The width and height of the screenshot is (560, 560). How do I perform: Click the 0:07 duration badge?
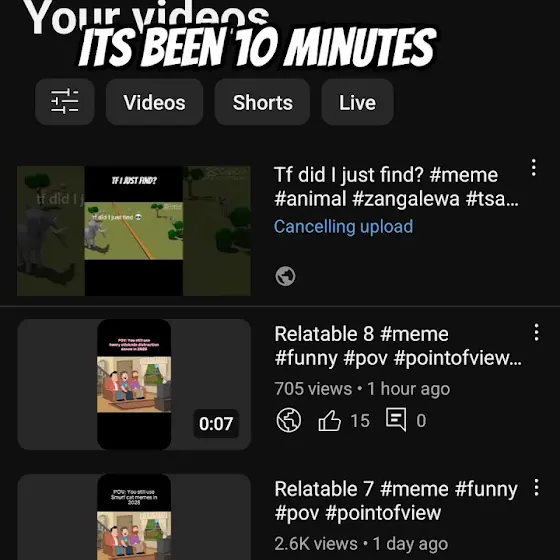click(216, 424)
